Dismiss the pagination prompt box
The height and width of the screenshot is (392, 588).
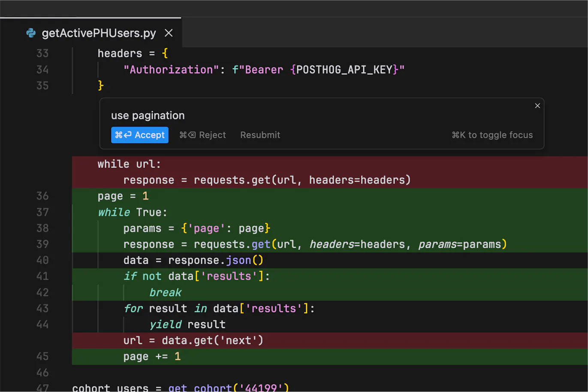(x=537, y=106)
